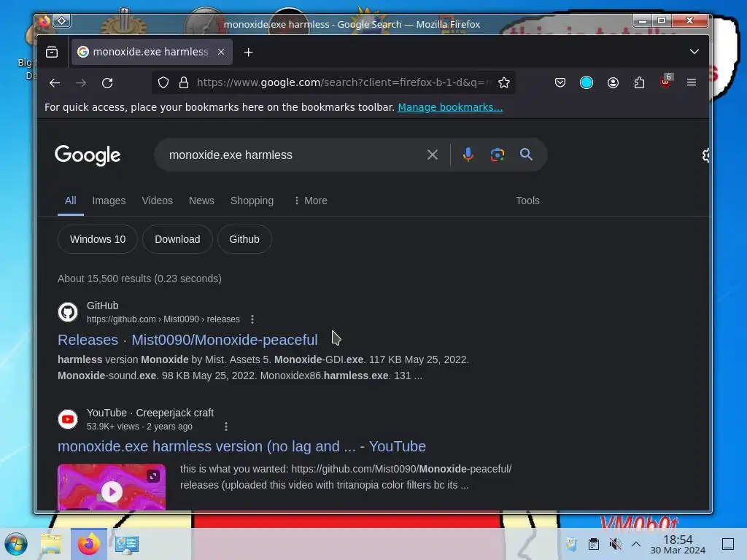Submit search with magnifier icon
Image resolution: width=747 pixels, height=560 pixels.
tap(527, 155)
